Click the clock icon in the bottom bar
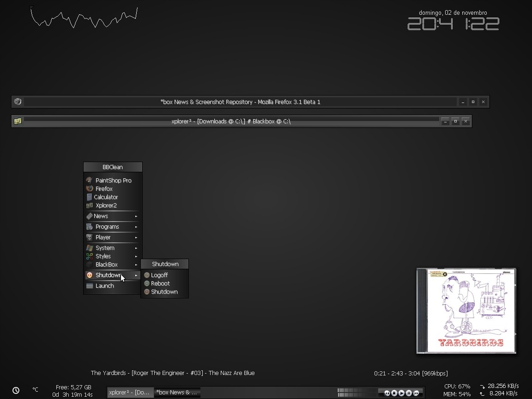Screen dimensions: 532x399 pos(16,391)
